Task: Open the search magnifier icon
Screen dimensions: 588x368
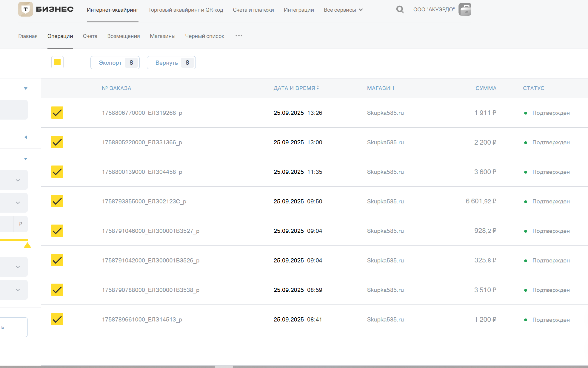Action: pyautogui.click(x=400, y=10)
